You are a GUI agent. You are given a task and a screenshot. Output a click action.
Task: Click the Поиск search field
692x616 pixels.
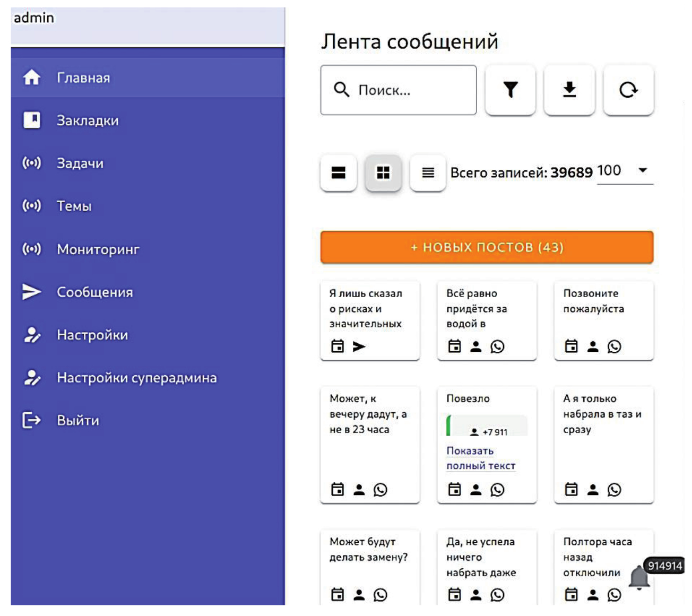(399, 90)
